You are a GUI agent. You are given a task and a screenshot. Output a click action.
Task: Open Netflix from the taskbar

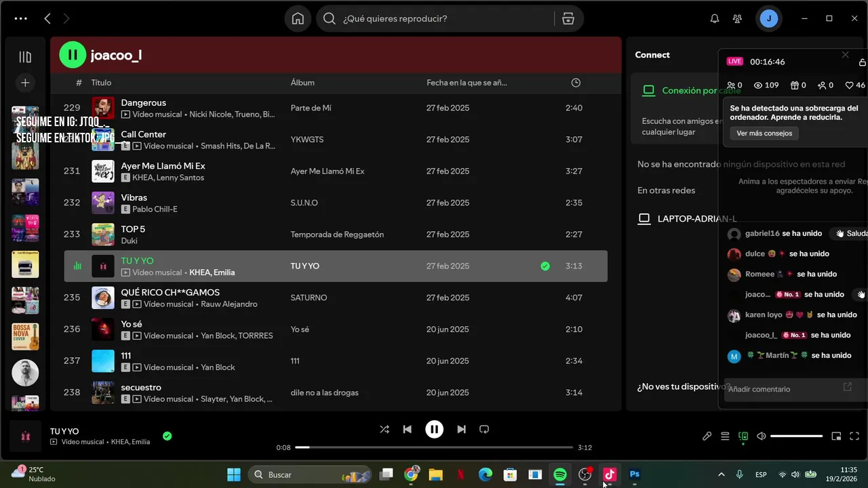[460, 474]
